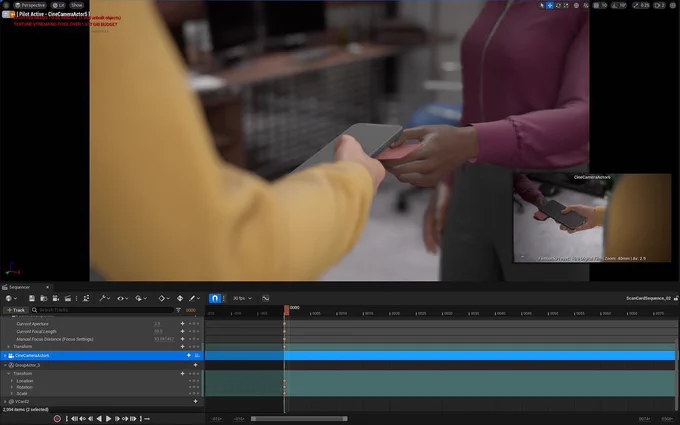Open the Show viewport menu
The height and width of the screenshot is (425, 680).
(x=77, y=5)
